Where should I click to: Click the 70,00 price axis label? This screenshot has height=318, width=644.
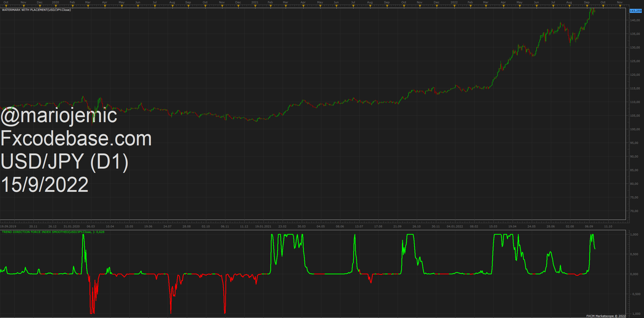point(634,211)
